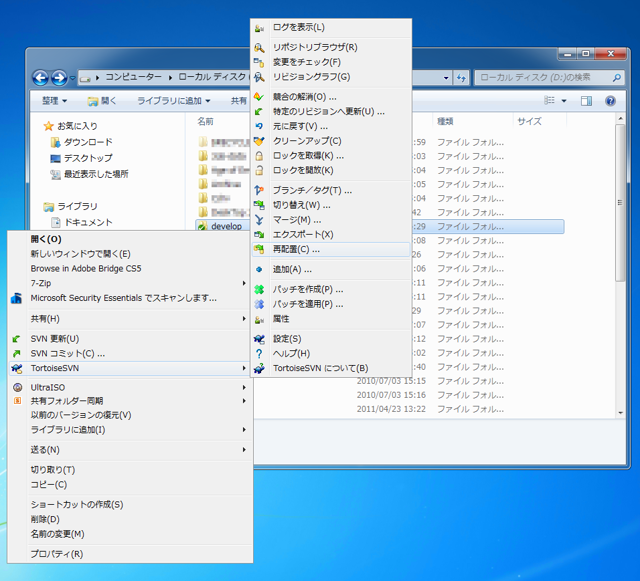640x581 pixels.
Task: Click the green create-patch icon beside パッチを作成
Action: click(x=259, y=289)
